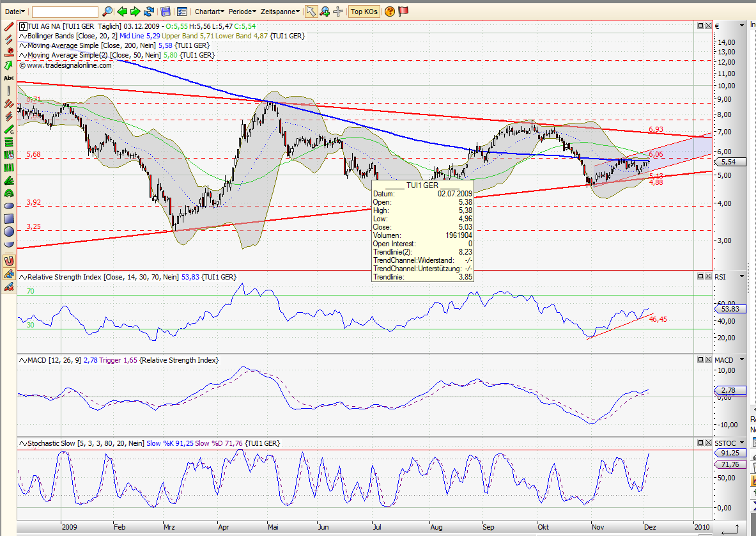
Task: Select the green horizontal retracement lines tool
Action: pos(9,143)
